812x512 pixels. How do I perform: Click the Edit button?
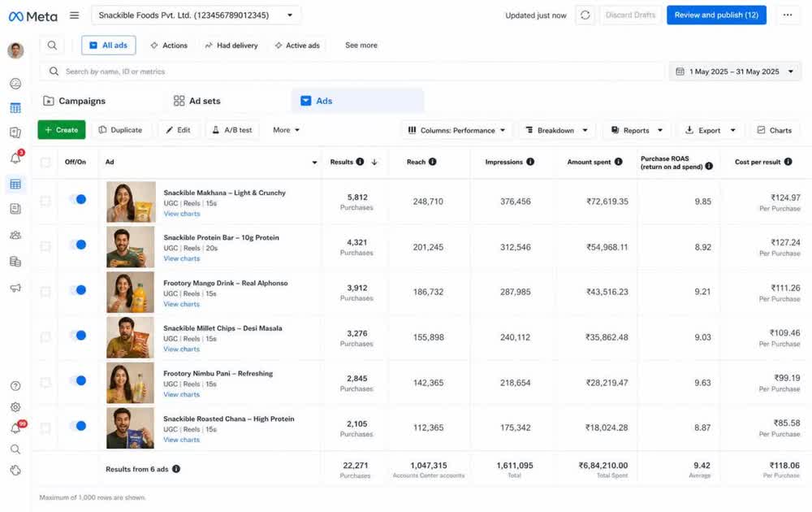point(178,130)
